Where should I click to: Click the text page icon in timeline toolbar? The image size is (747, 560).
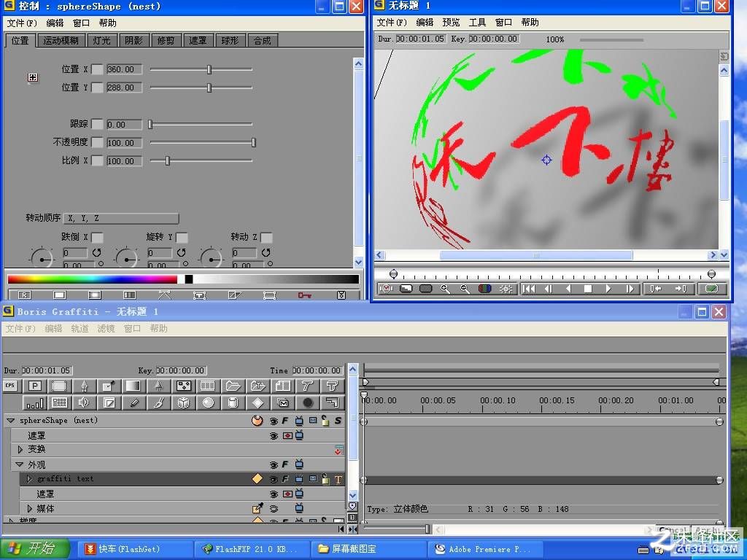pos(282,386)
